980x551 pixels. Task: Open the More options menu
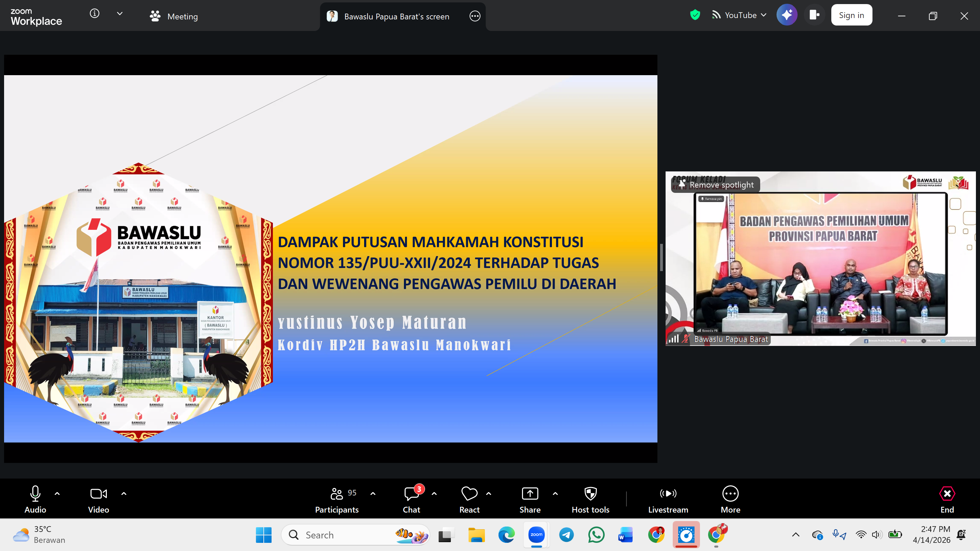click(x=731, y=498)
